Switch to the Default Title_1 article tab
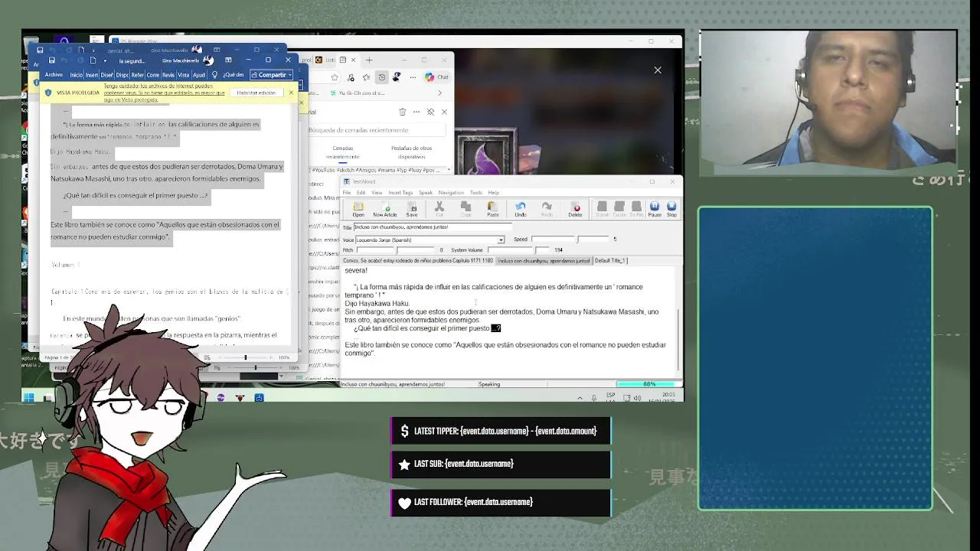 tap(609, 261)
